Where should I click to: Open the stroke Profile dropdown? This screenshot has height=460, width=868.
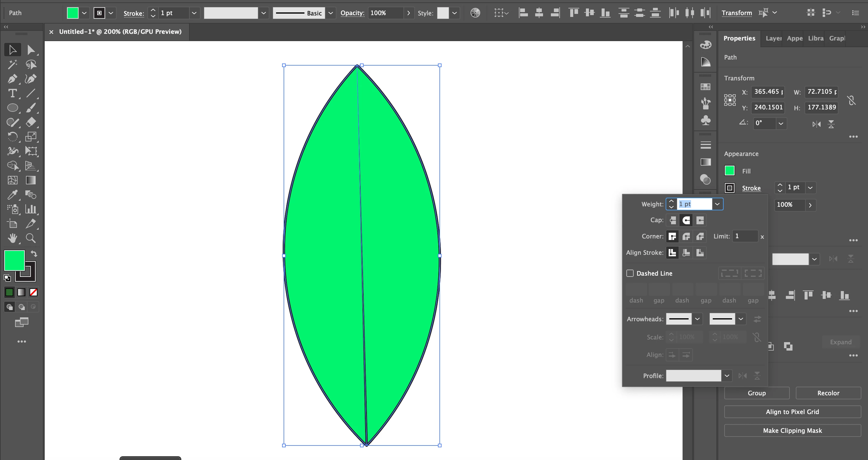tap(727, 376)
